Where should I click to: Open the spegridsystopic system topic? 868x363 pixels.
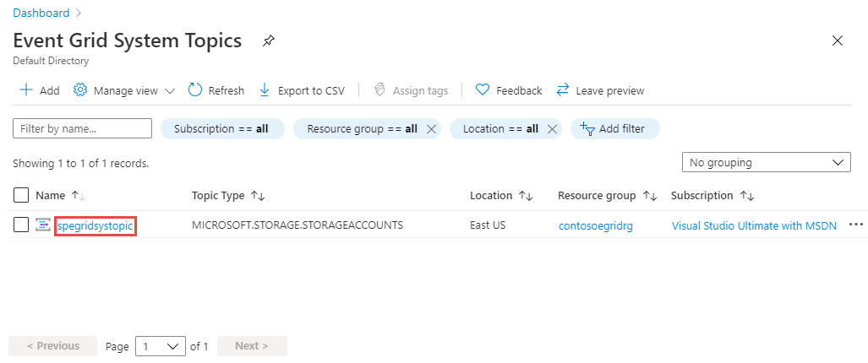click(96, 225)
